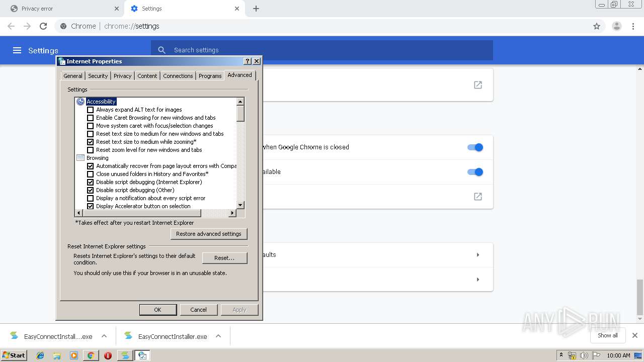The width and height of the screenshot is (644, 362).
Task: Uncheck Disable script debugging (Internet Explorer)
Action: tap(91, 182)
